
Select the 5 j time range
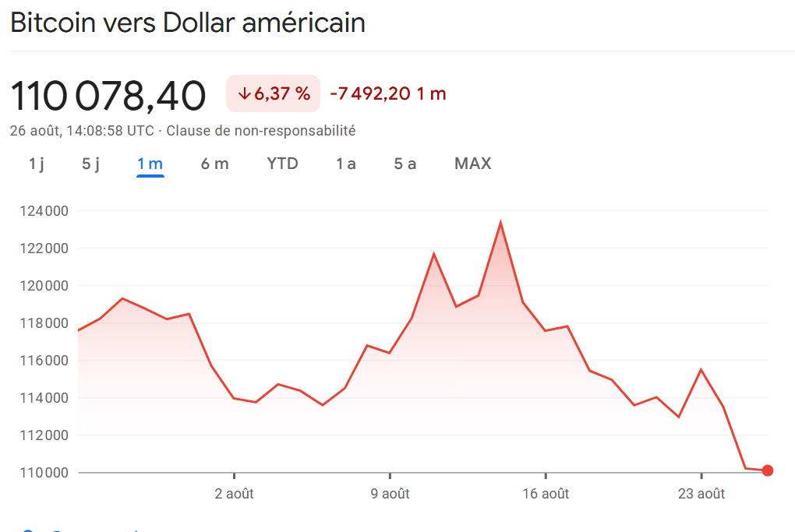(x=89, y=164)
